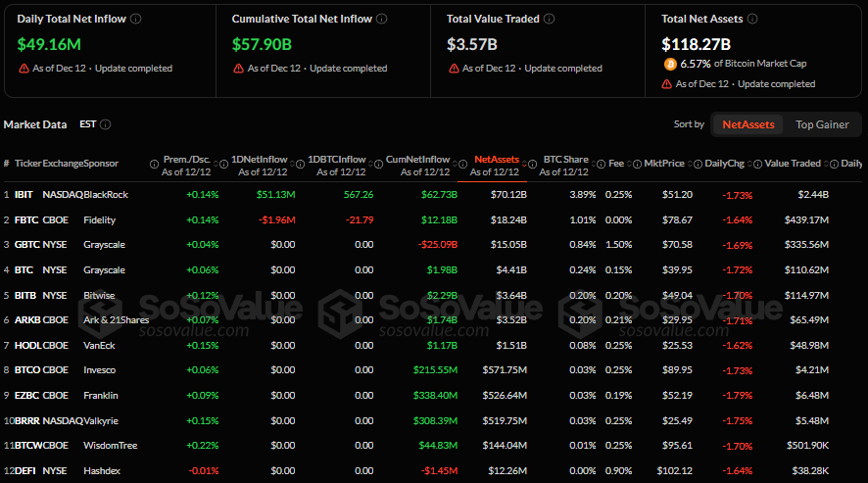Select the NetAssets sort-by tab
This screenshot has height=483, width=868.
(747, 124)
